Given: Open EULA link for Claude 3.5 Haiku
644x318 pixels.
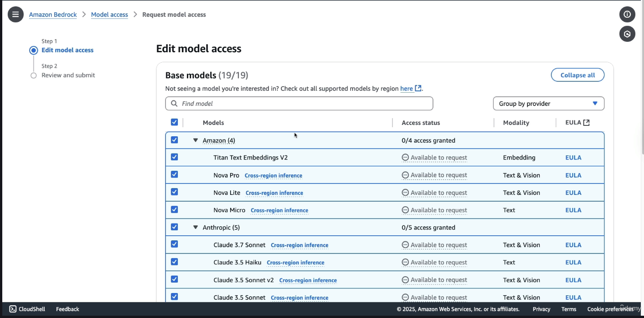Looking at the screenshot, I should coord(573,262).
